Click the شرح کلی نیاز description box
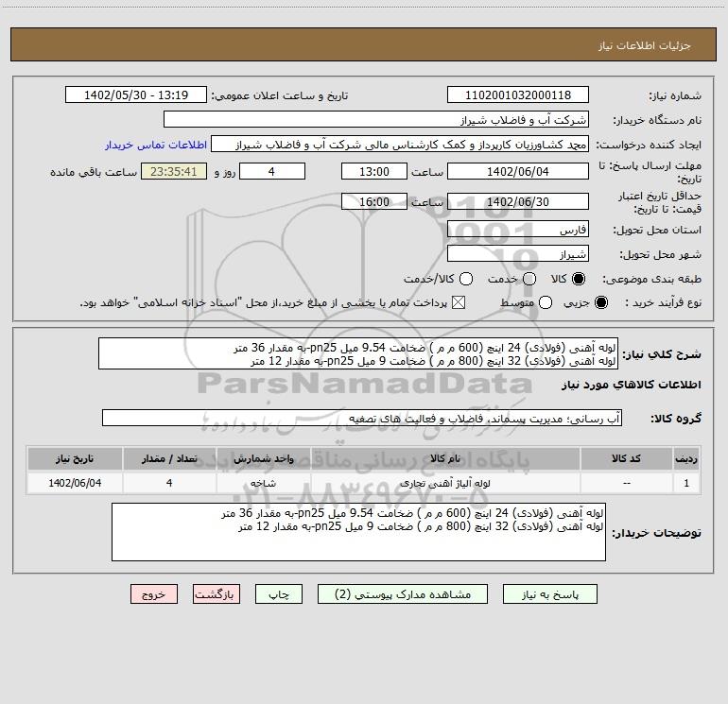This screenshot has width=728, height=704. coord(358,353)
